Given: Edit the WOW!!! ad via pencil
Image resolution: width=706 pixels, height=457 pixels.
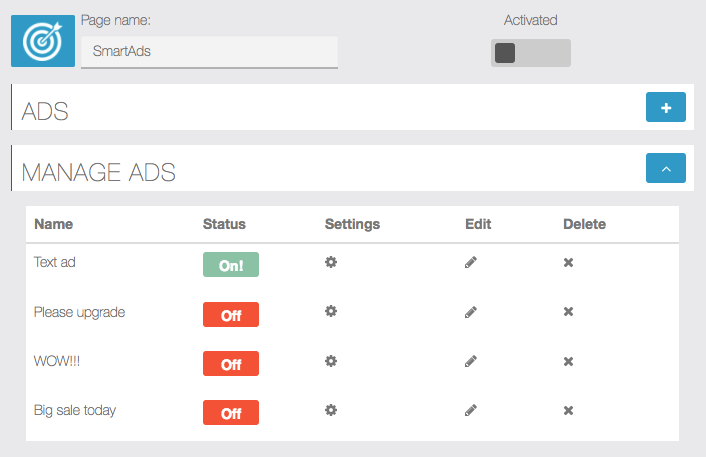Looking at the screenshot, I should click(471, 361).
